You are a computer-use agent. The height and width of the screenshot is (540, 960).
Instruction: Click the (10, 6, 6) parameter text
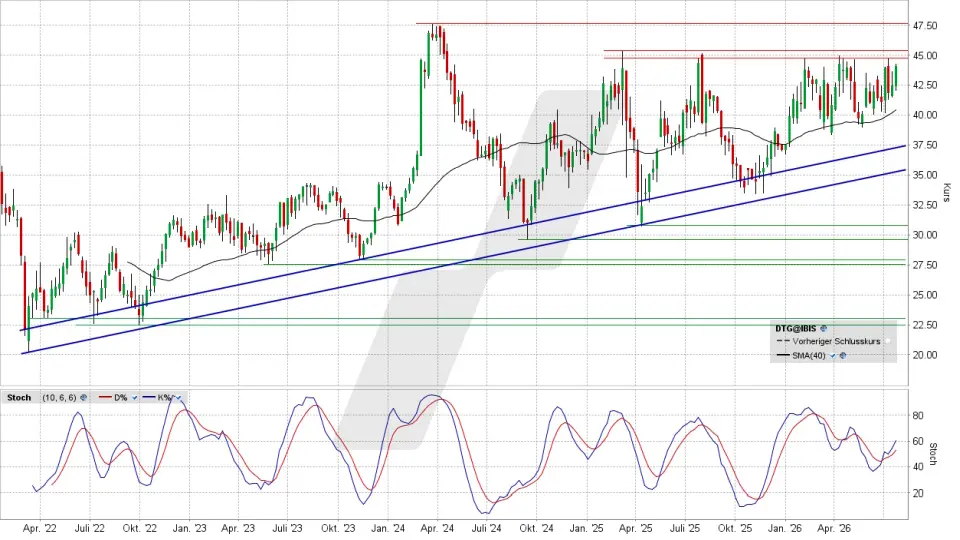pos(59,397)
